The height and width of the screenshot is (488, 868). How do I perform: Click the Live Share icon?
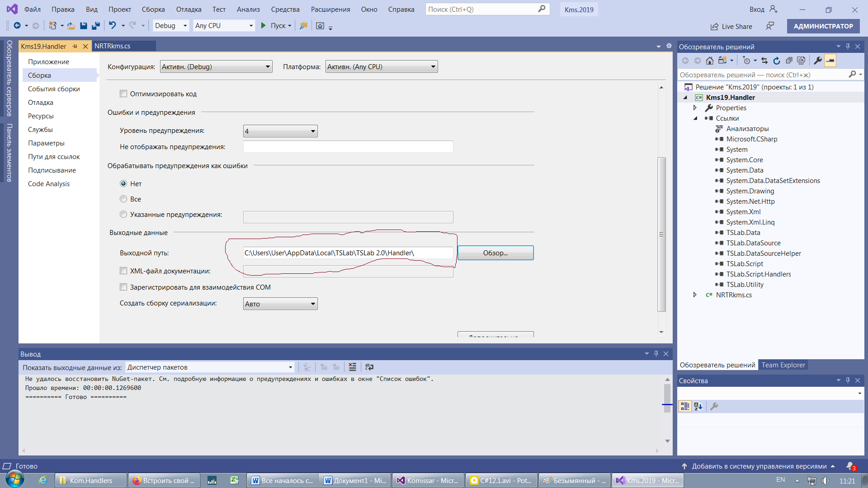[x=714, y=27]
